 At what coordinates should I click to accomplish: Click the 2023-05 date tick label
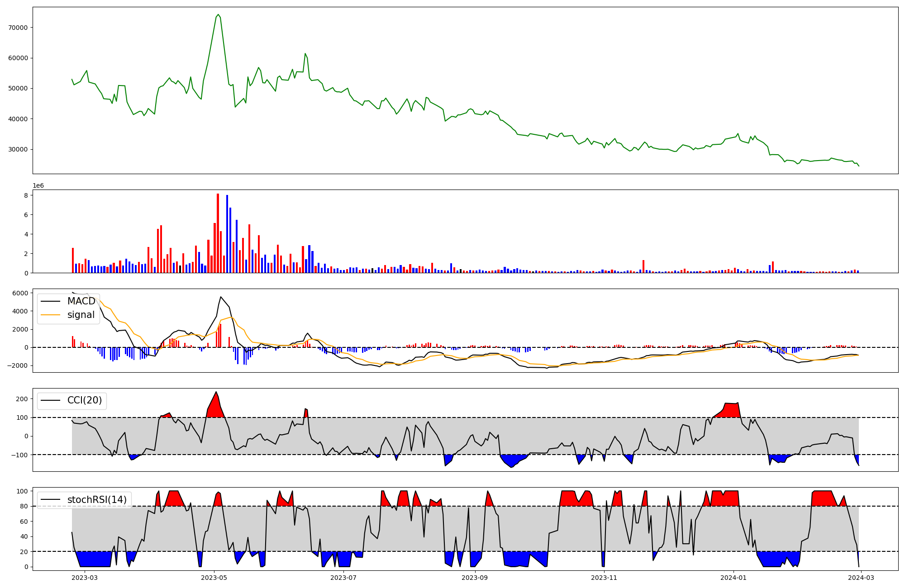tap(214, 578)
